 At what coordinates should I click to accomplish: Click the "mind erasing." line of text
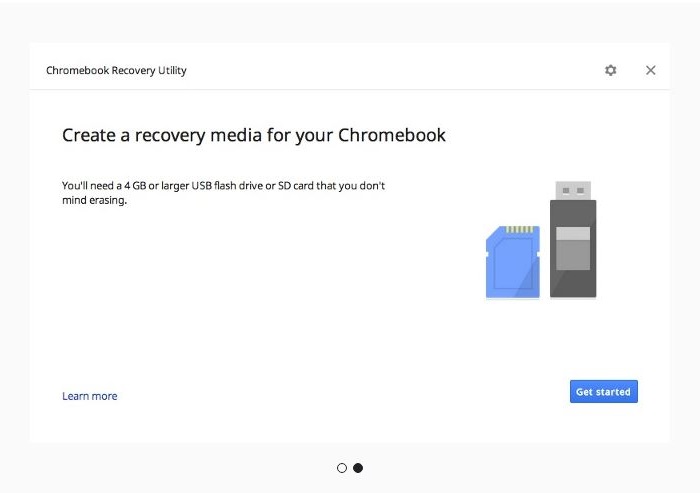(x=95, y=200)
